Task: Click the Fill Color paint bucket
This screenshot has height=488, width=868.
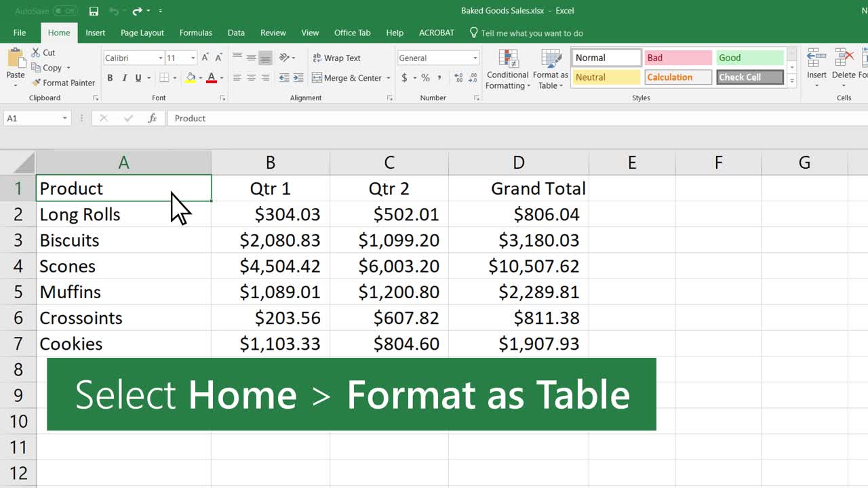Action: coord(191,79)
